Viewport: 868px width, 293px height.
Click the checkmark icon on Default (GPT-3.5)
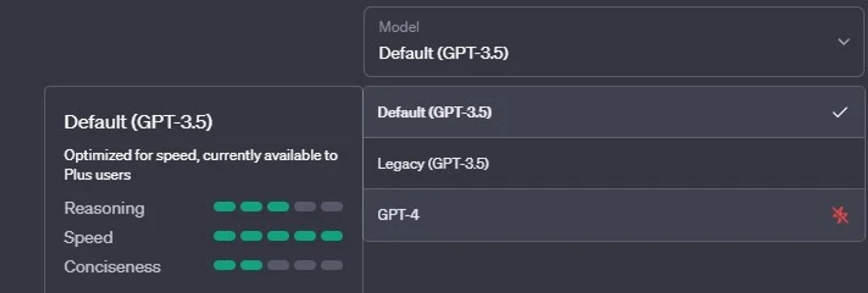click(840, 113)
